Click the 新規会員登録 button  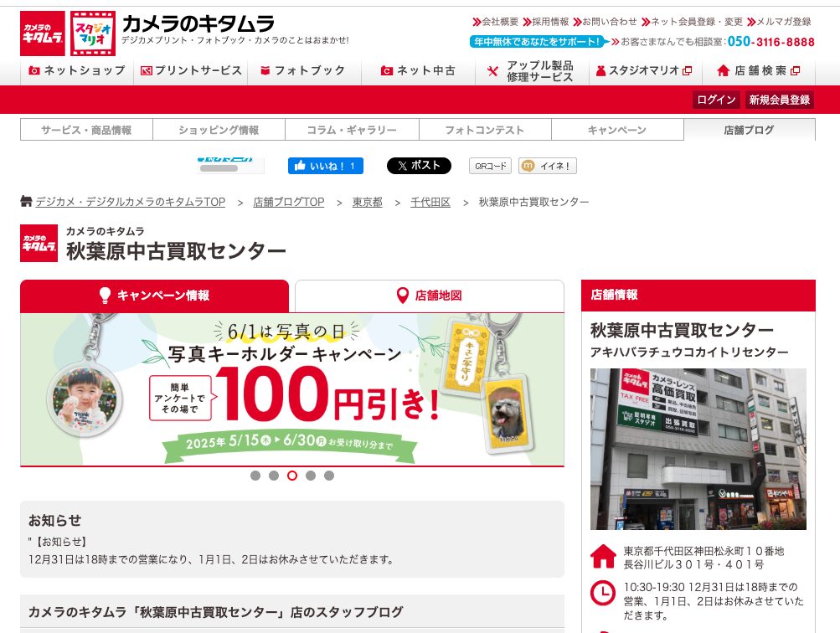[780, 100]
